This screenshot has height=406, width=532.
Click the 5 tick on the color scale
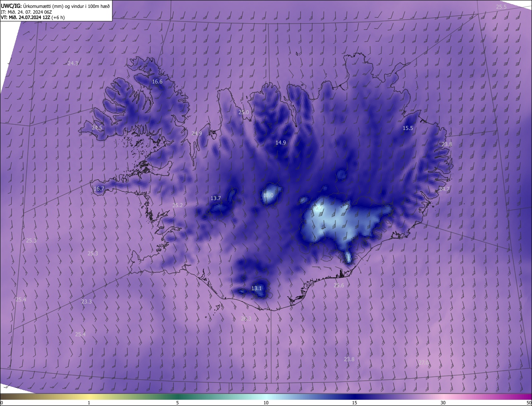(x=177, y=403)
